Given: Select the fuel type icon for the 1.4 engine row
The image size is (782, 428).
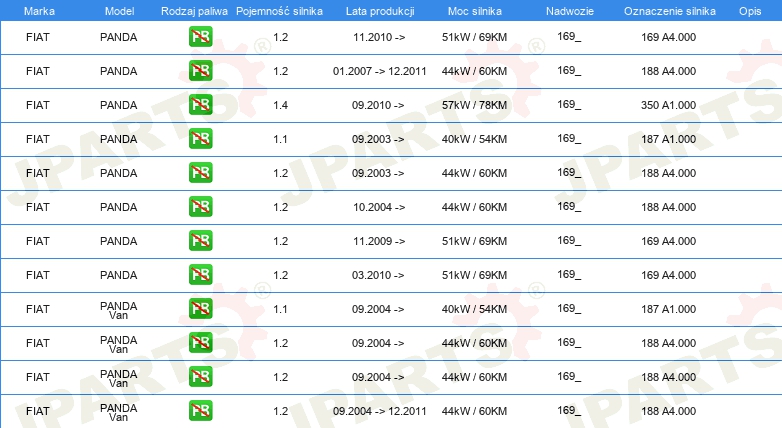Looking at the screenshot, I should point(200,105).
